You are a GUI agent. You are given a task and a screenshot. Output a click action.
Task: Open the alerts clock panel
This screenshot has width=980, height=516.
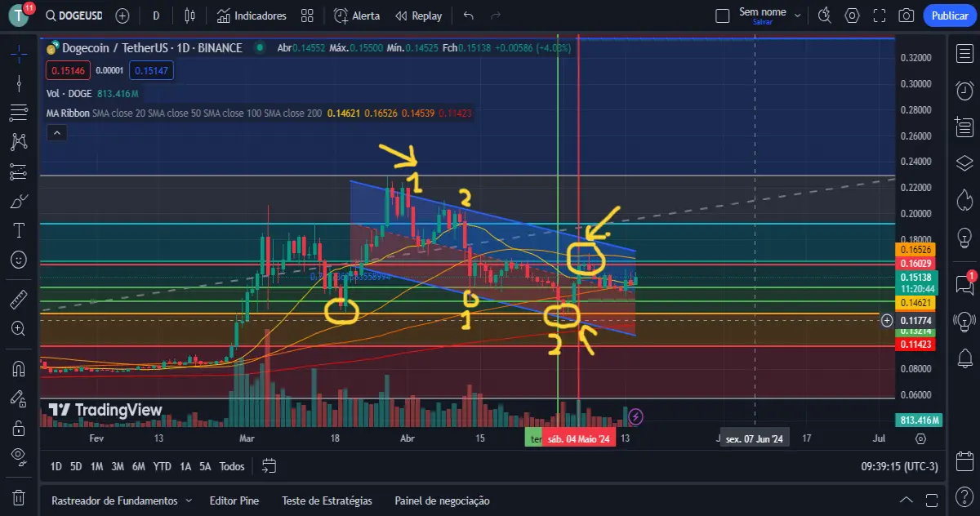[963, 90]
